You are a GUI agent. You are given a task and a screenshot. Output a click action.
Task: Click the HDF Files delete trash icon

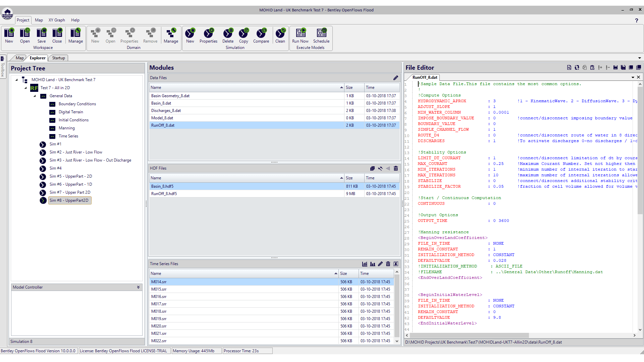396,168
